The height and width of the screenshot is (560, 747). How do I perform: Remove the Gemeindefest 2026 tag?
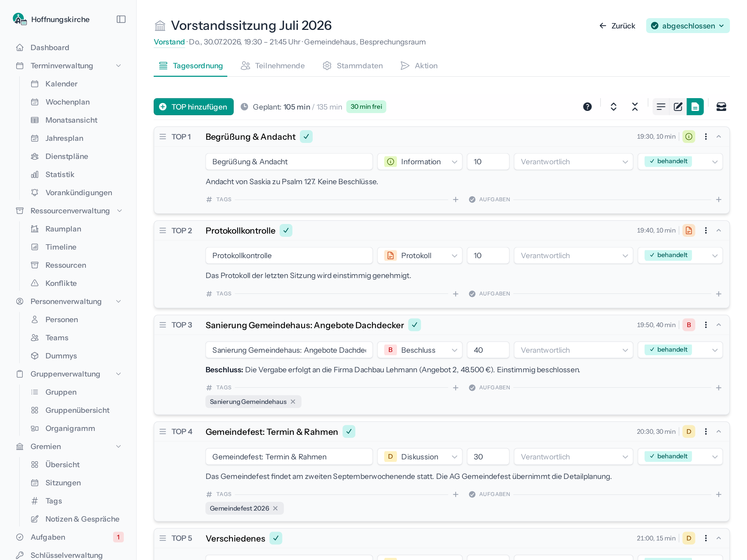[275, 508]
